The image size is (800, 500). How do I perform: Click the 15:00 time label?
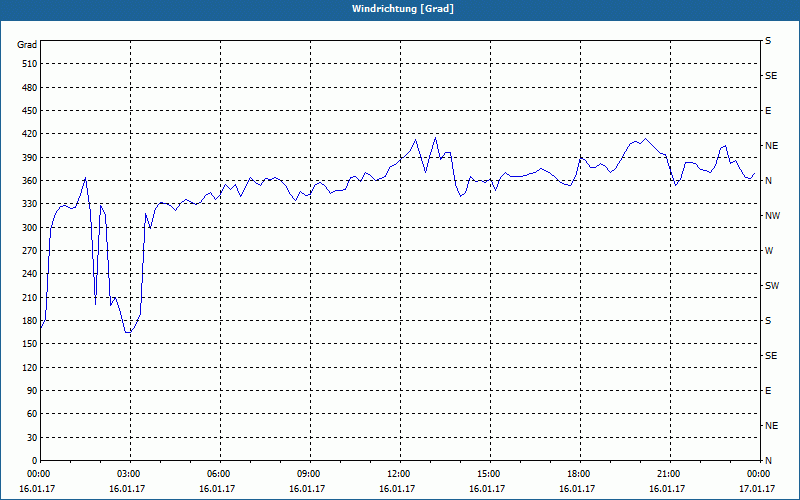tap(488, 474)
